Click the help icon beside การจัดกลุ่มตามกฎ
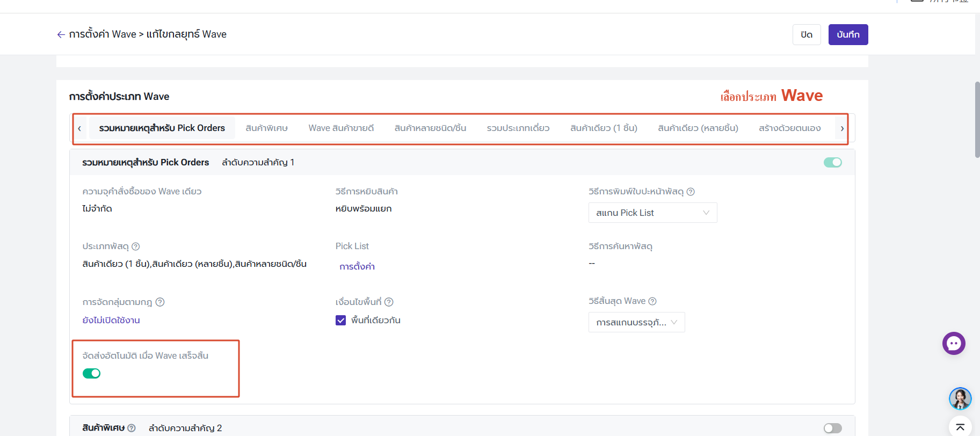The height and width of the screenshot is (436, 980). [x=160, y=302]
